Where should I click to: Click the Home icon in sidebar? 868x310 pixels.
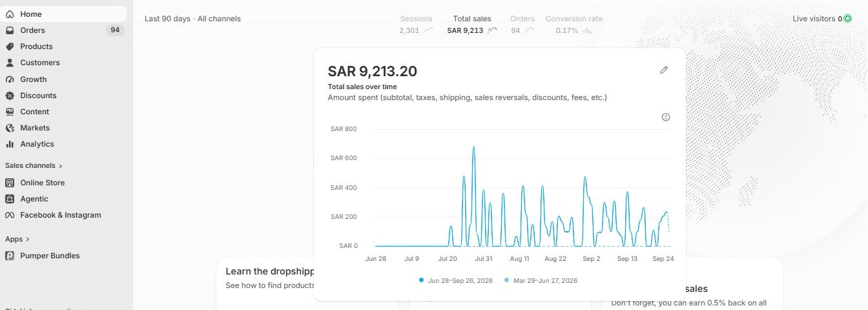(10, 14)
